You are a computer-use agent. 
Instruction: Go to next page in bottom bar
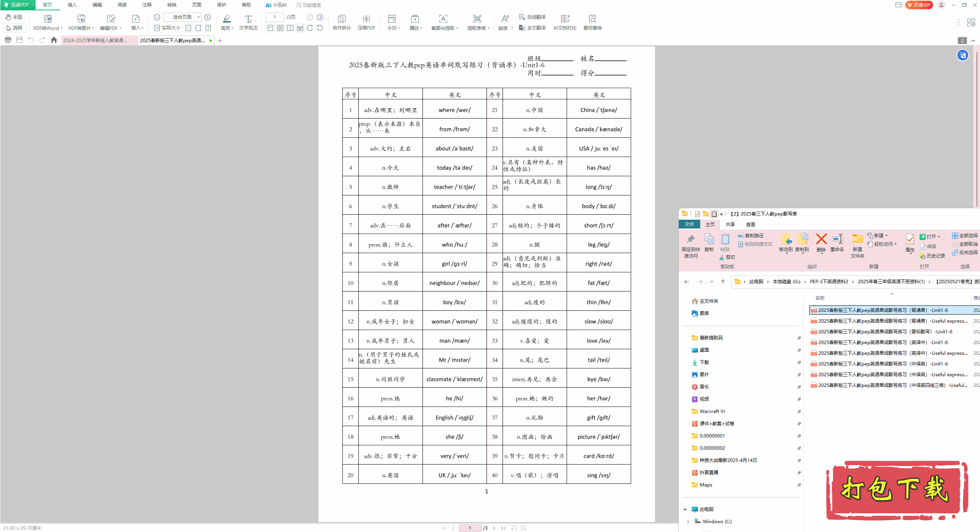[494, 528]
